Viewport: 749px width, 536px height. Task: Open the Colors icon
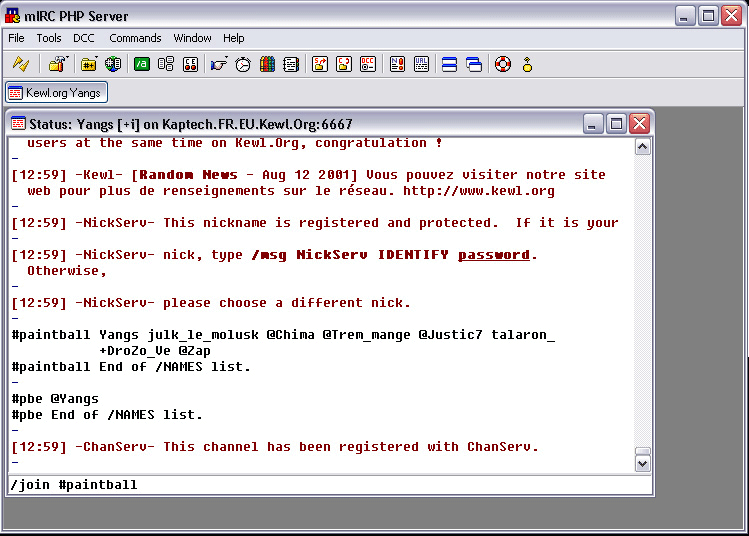pyautogui.click(x=268, y=64)
